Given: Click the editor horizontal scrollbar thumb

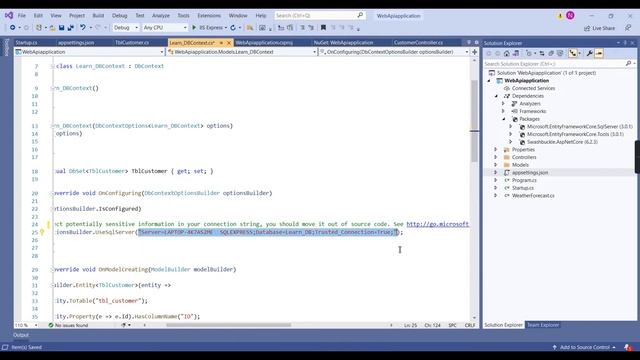Looking at the screenshot, I should [x=229, y=325].
